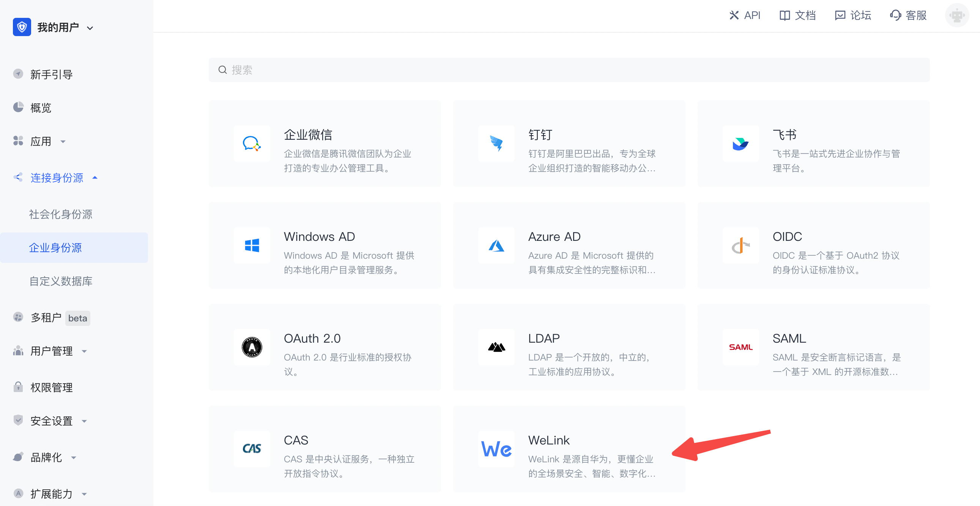The width and height of the screenshot is (980, 506).
Task: Select 社会化身份源 in the sidebar
Action: (61, 214)
